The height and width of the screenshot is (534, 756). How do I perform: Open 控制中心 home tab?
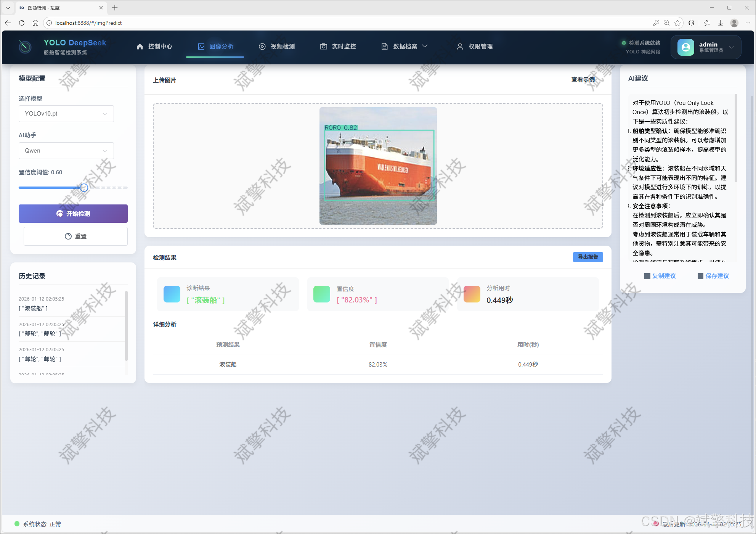point(155,47)
